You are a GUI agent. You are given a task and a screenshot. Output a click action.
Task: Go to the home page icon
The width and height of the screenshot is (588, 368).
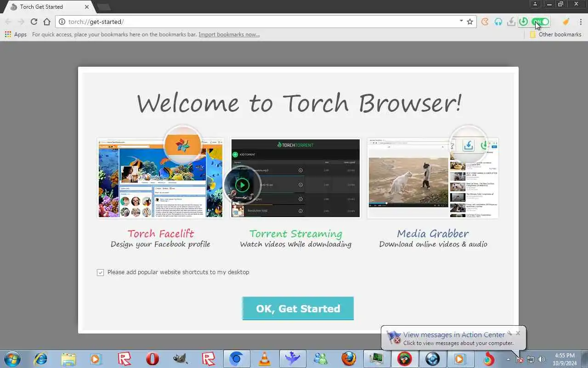click(47, 22)
